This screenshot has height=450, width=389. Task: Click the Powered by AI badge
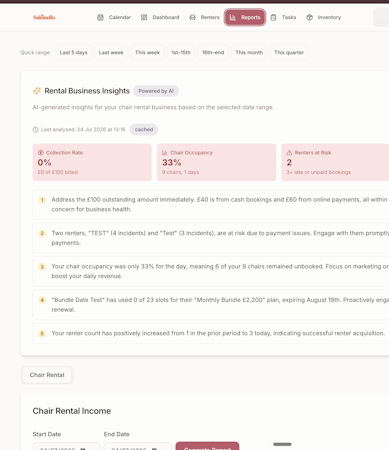pos(156,91)
